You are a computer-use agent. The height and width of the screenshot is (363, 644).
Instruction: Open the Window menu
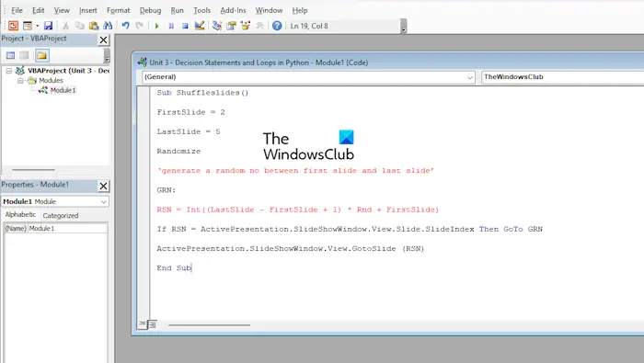[269, 10]
